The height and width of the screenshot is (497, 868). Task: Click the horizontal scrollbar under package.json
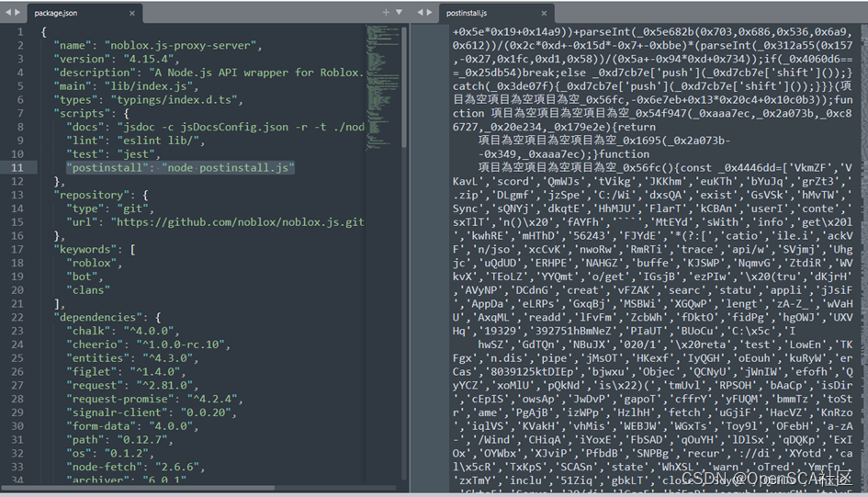pyautogui.click(x=139, y=488)
